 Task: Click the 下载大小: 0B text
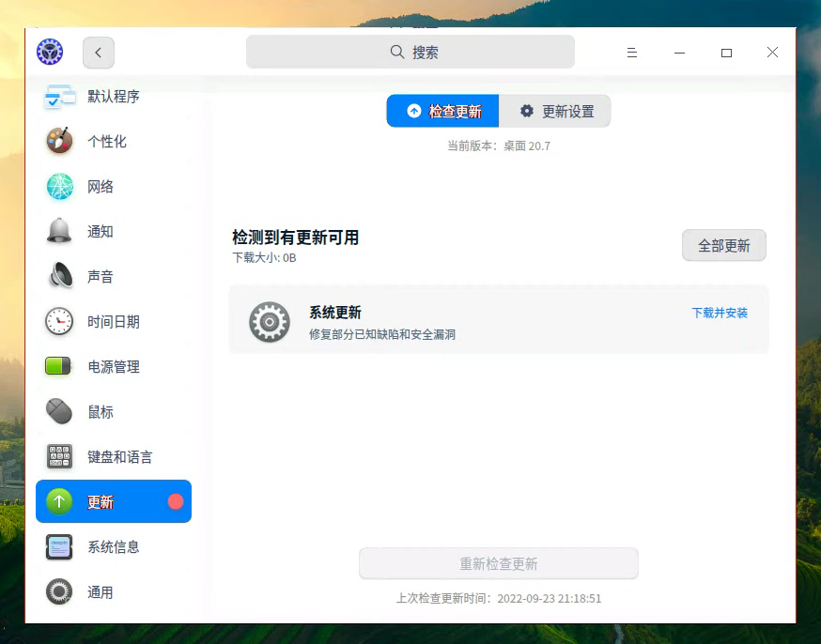(264, 258)
